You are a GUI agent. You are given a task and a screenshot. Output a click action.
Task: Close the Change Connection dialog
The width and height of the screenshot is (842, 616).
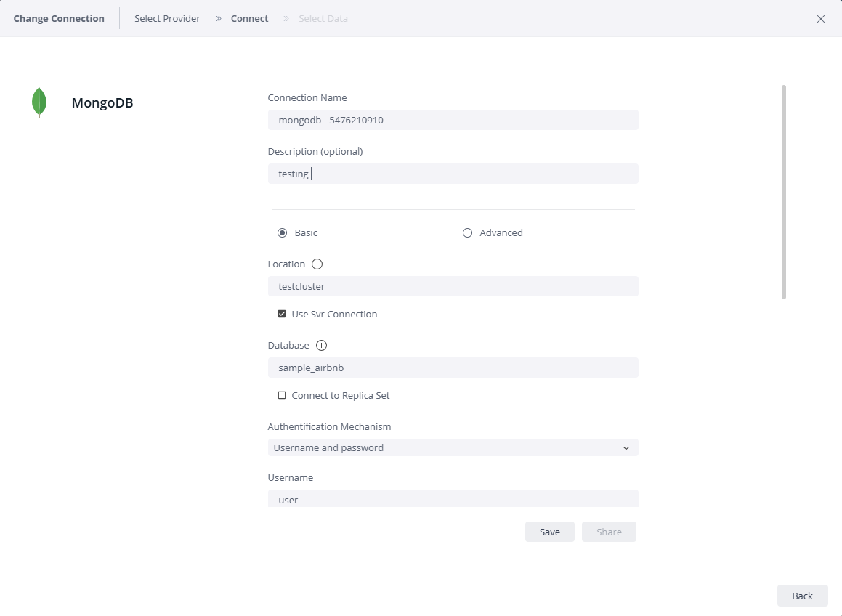click(820, 19)
